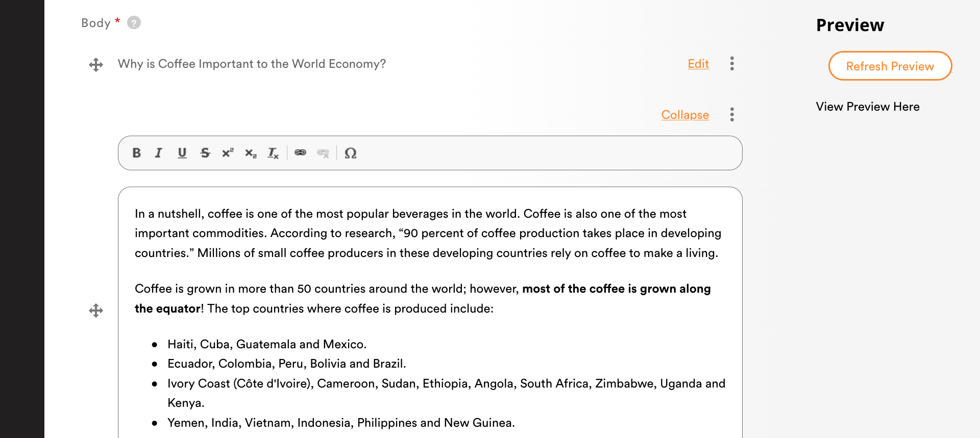This screenshot has width=980, height=438.
Task: Click the 'Body' field label
Action: click(96, 23)
